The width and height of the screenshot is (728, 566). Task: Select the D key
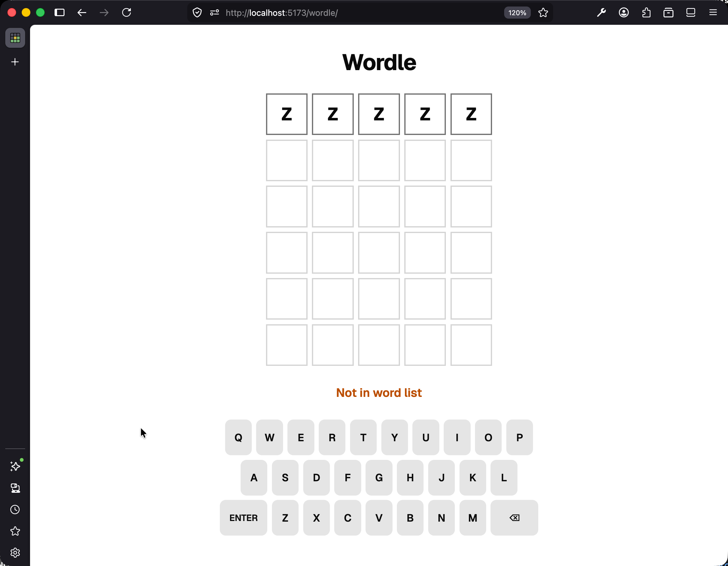click(316, 478)
